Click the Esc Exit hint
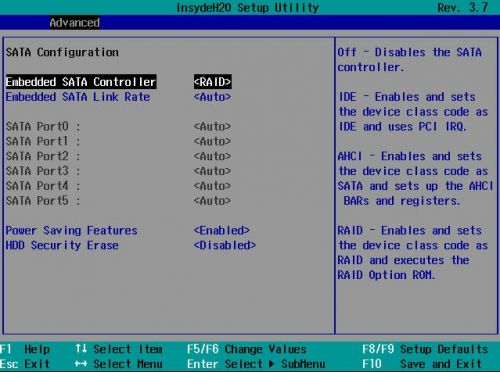The height and width of the screenshot is (372, 500). coord(25,364)
